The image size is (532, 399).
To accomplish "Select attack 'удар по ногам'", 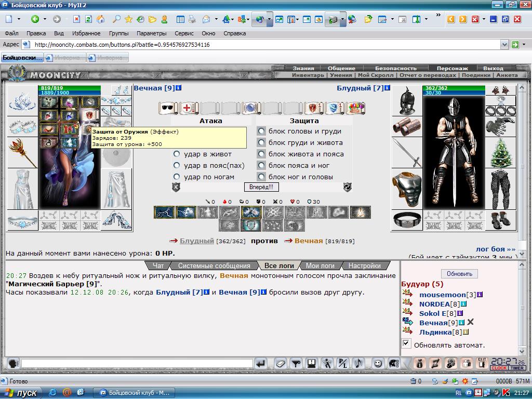I will [x=177, y=177].
